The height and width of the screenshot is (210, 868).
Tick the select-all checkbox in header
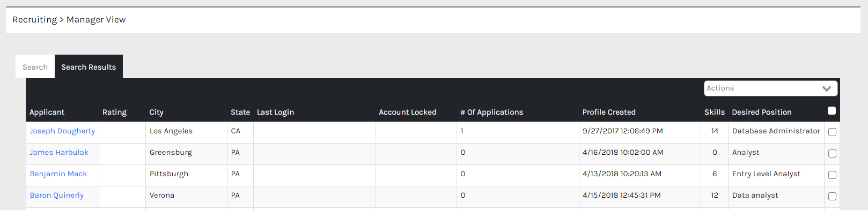pos(832,111)
